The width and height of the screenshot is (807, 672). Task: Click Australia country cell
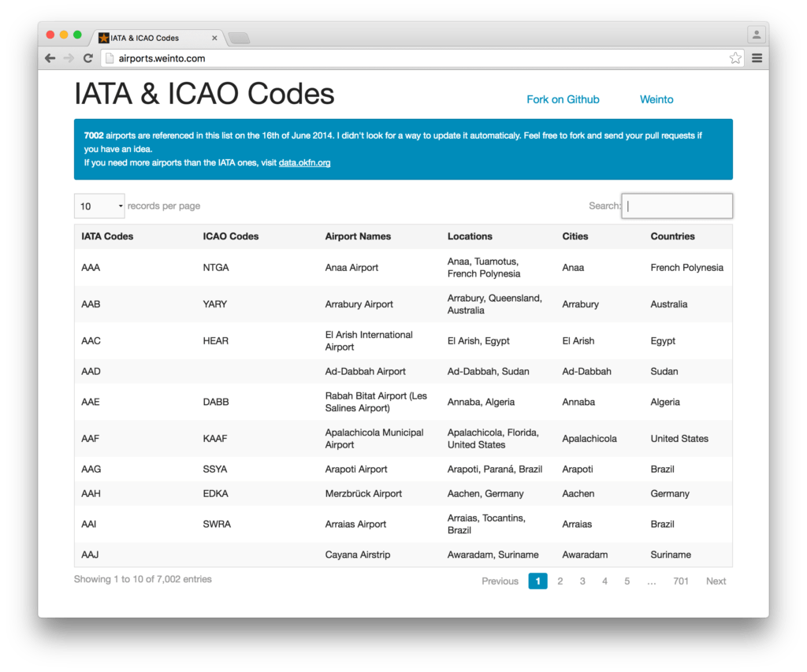pos(668,304)
